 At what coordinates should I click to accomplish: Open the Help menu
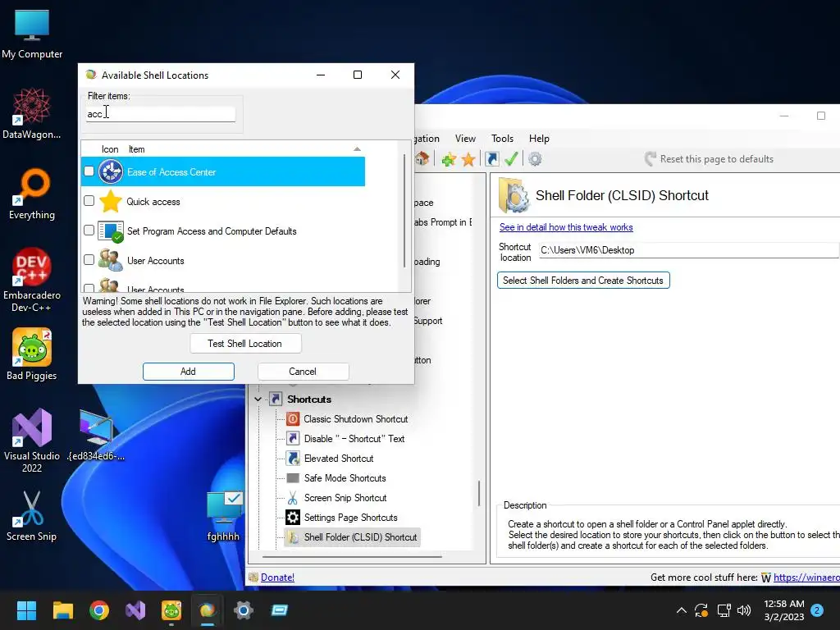(539, 138)
